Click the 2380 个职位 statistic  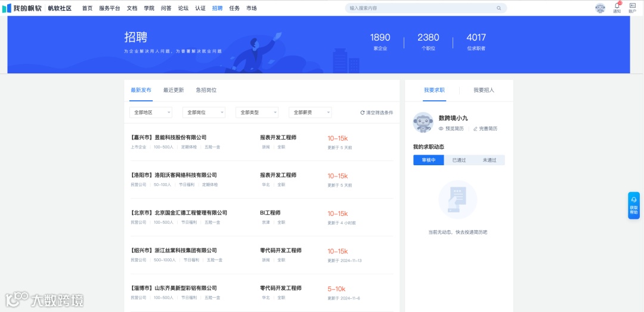click(428, 42)
